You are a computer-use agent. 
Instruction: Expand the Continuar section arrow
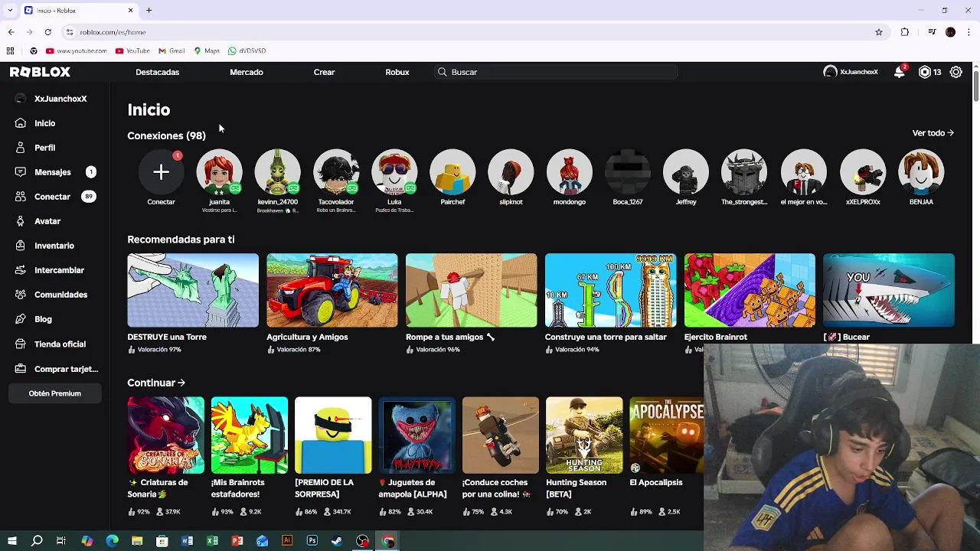click(181, 383)
